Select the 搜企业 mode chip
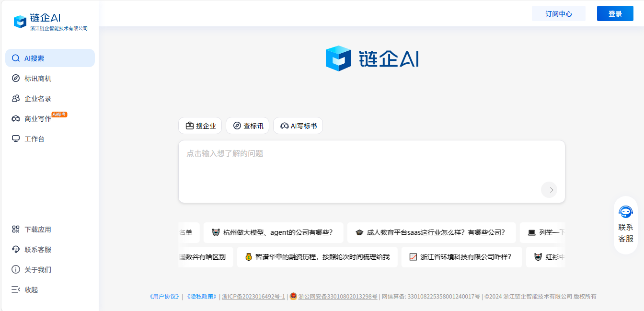 click(x=200, y=126)
